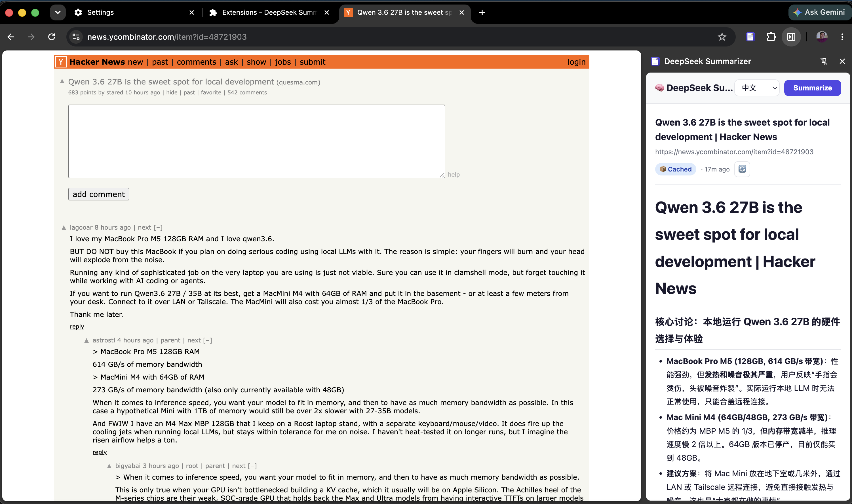The image size is (852, 504).
Task: Click the add comment button
Action: [x=98, y=194]
